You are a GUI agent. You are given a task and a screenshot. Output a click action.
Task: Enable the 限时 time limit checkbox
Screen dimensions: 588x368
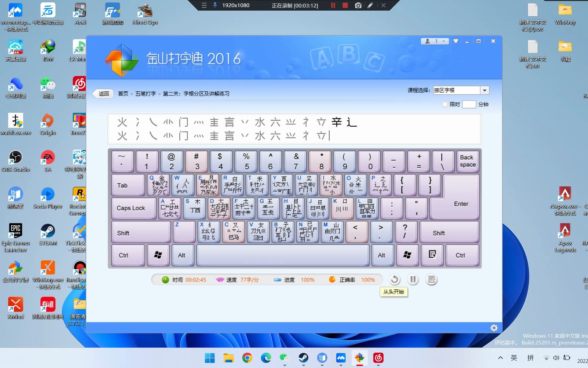[445, 104]
